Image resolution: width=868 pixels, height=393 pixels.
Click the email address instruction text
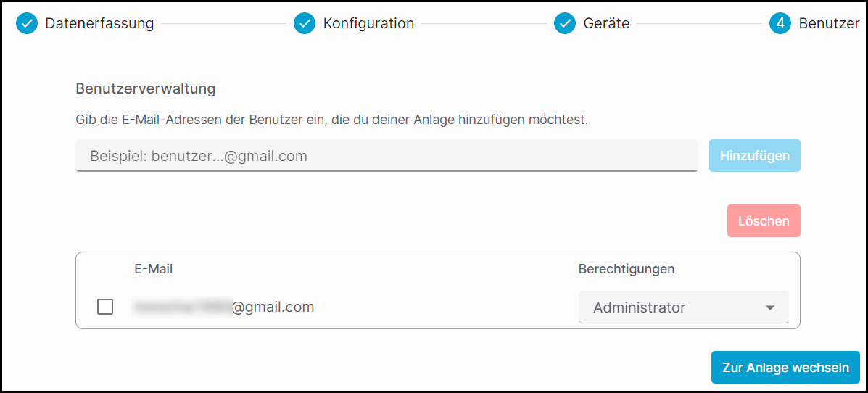[x=331, y=120]
